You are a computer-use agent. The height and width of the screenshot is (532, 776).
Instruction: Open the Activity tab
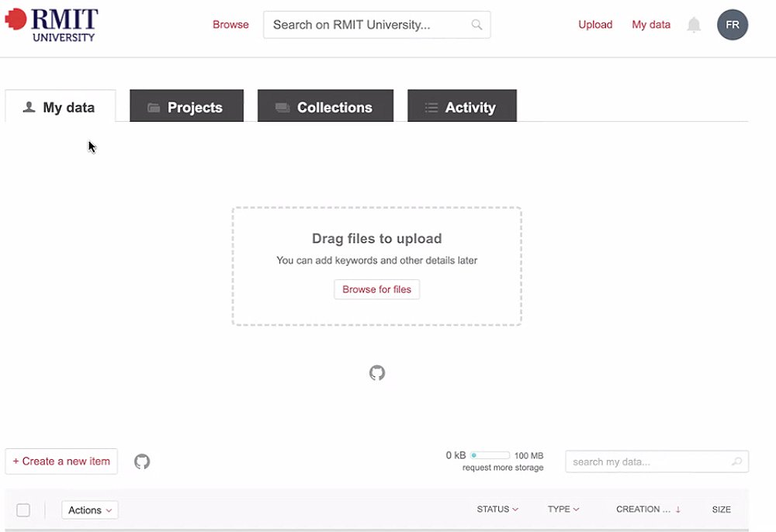click(x=462, y=107)
